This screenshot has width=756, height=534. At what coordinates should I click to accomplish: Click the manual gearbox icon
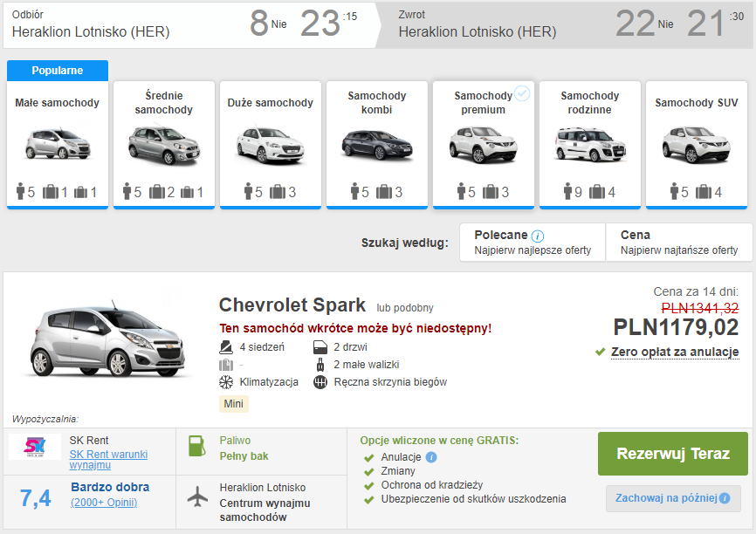[x=319, y=382]
